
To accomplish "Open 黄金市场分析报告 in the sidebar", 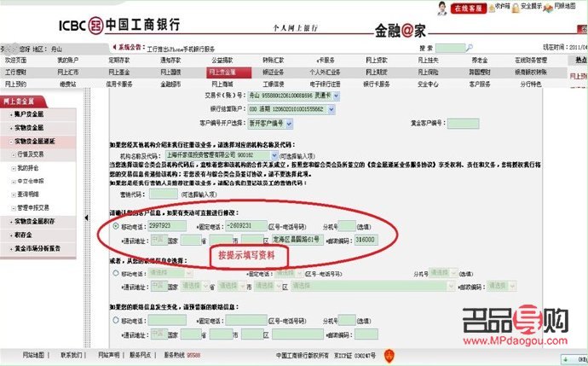I will coord(37,248).
